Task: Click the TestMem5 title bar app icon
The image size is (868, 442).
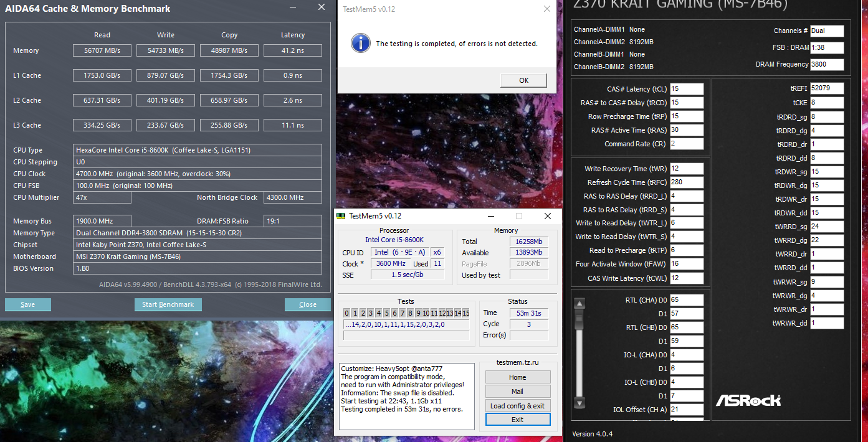Action: pyautogui.click(x=341, y=216)
